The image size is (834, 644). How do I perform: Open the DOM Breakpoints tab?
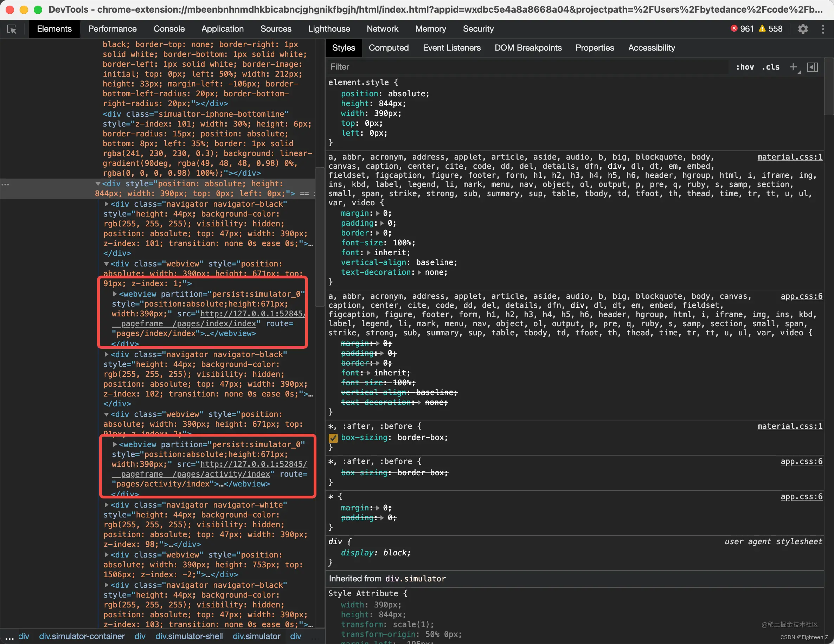coord(528,48)
